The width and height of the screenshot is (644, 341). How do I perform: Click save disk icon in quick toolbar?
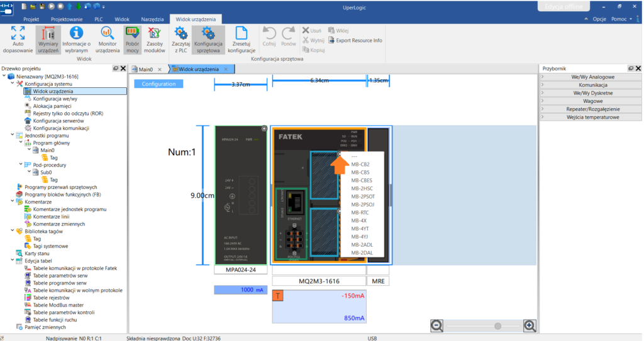point(42,6)
